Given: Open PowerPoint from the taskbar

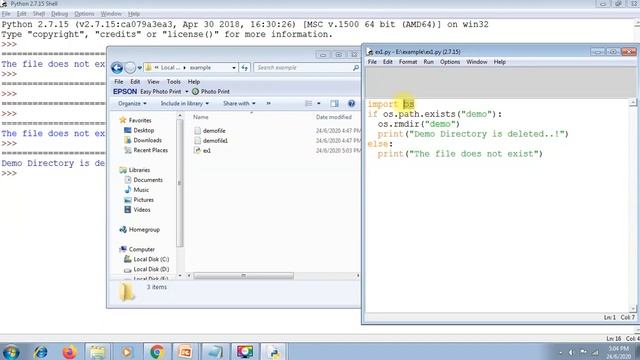Looking at the screenshot, I should [185, 352].
